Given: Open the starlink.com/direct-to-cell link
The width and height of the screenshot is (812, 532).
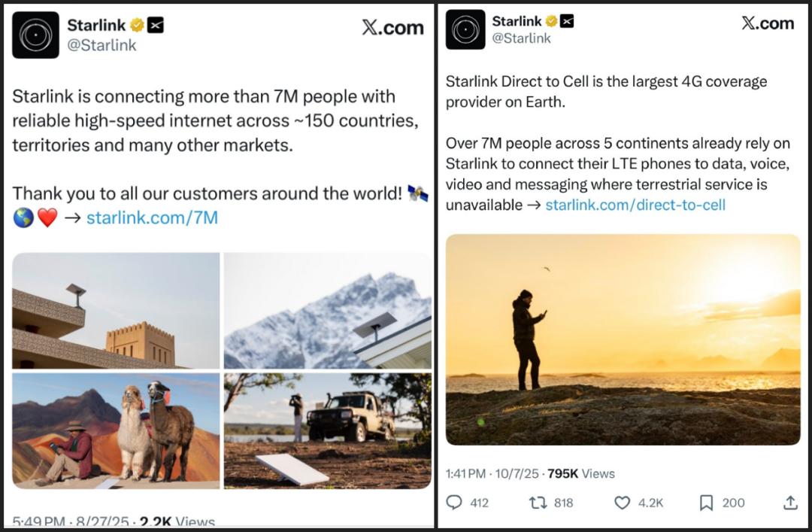Looking at the screenshot, I should pos(635,205).
